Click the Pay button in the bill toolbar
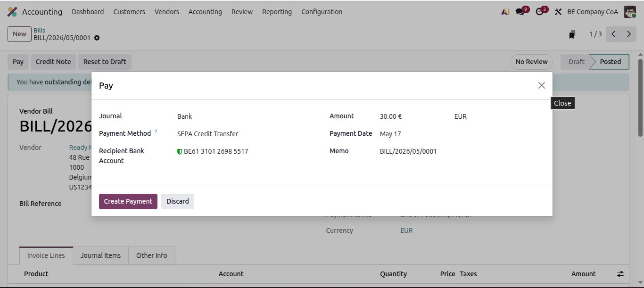Screen dimensions: 644x288 pyautogui.click(x=18, y=62)
